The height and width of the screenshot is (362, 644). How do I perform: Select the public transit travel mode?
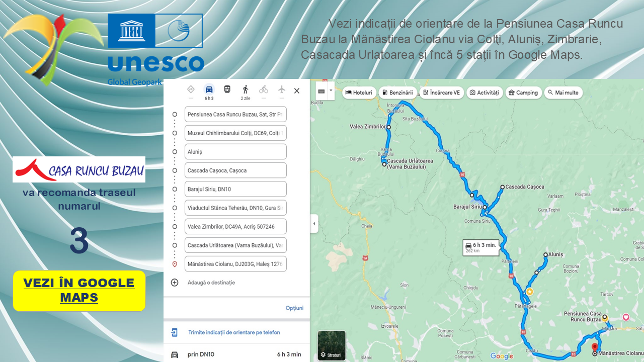tap(227, 89)
